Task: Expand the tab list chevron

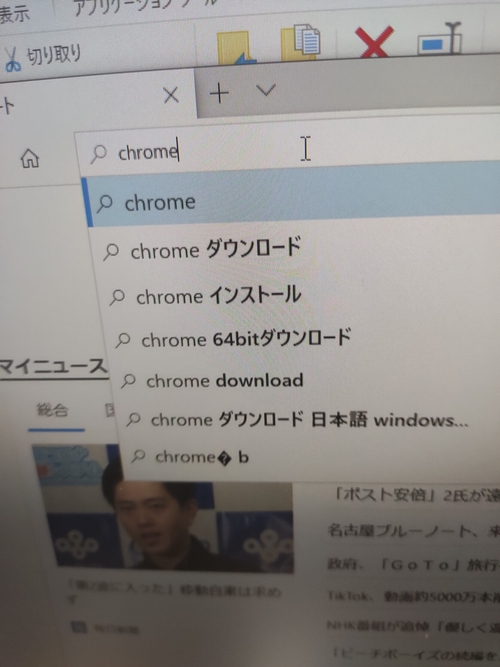Action: click(x=266, y=90)
